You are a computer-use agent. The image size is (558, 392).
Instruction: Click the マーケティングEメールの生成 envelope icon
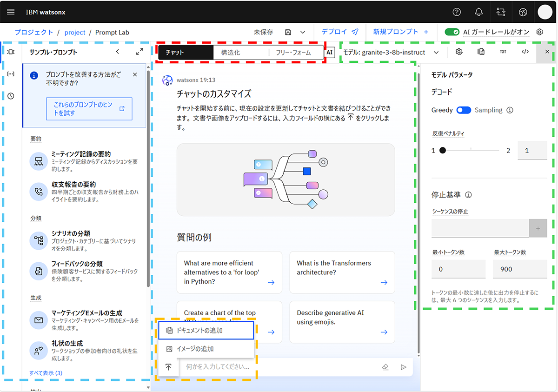click(39, 320)
